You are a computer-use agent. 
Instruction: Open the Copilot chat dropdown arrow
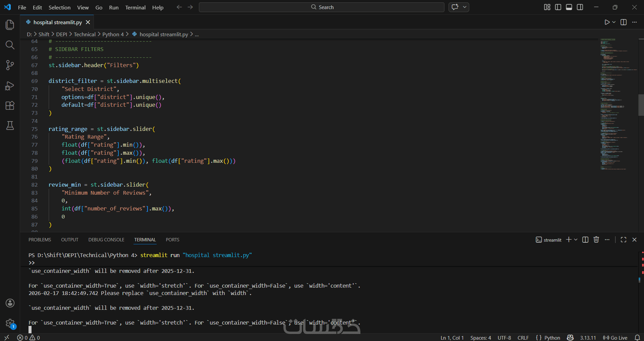tap(465, 7)
